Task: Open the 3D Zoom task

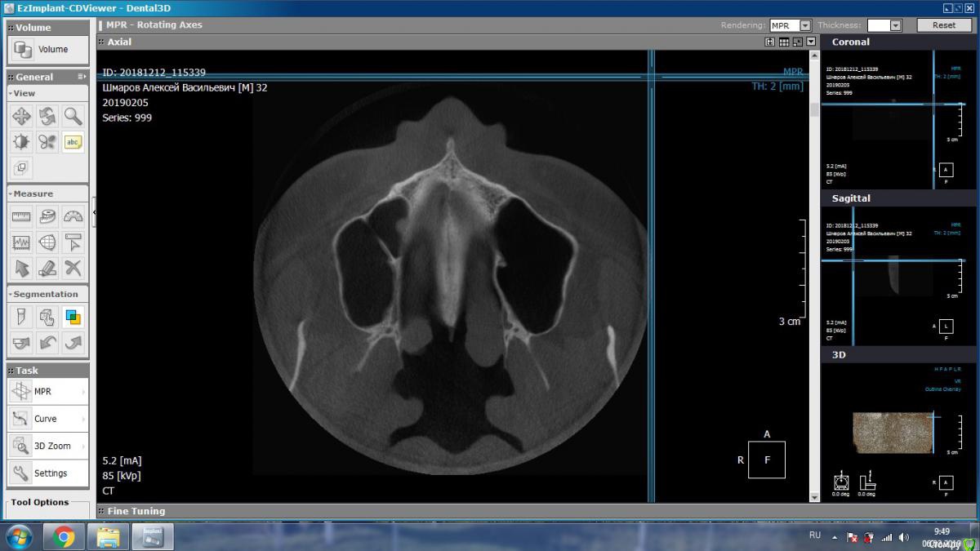Action: [x=47, y=446]
